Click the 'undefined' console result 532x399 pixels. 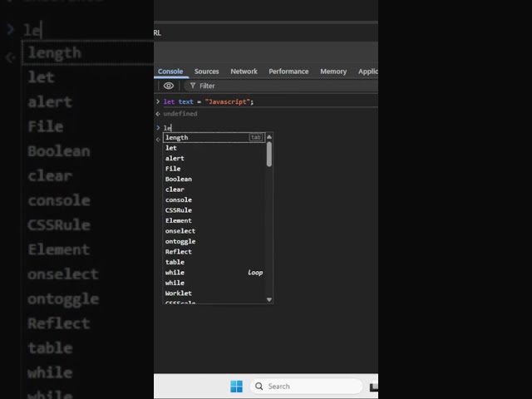pos(180,114)
